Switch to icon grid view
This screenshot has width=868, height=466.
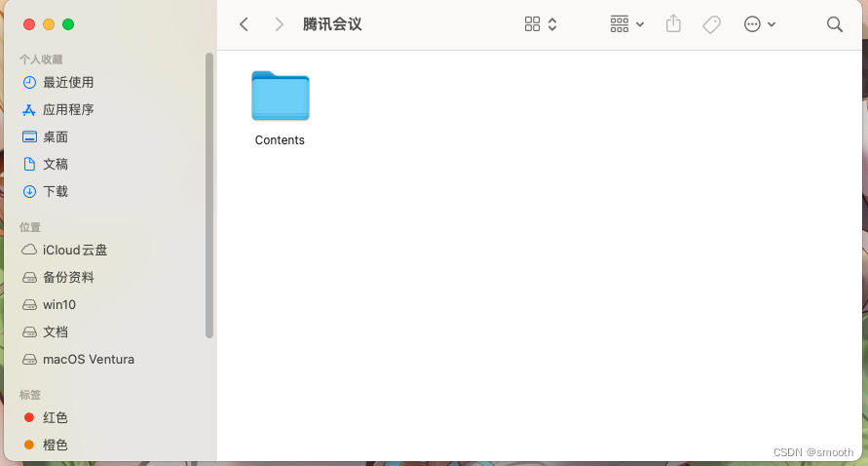[532, 23]
